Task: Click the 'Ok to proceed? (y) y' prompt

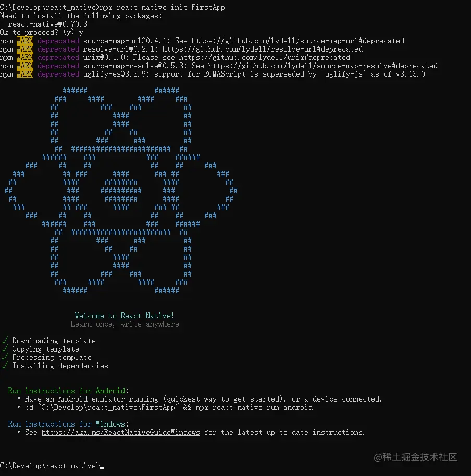Action: click(42, 32)
